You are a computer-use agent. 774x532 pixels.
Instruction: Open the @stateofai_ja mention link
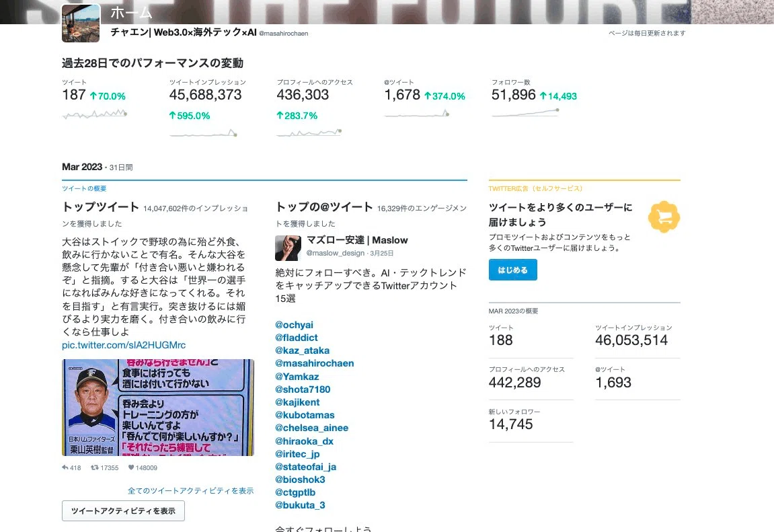pos(305,467)
